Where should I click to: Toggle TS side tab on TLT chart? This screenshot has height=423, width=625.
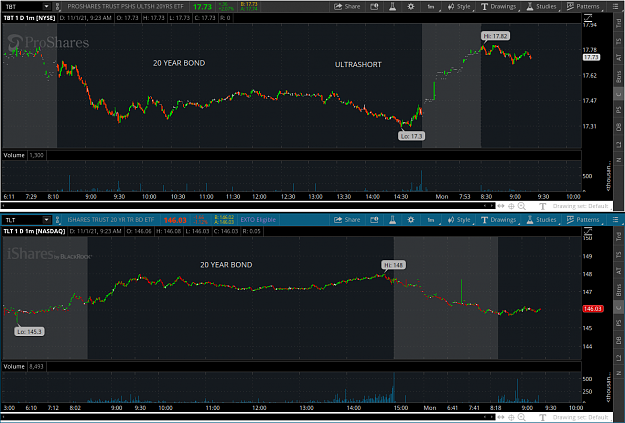pos(618,254)
